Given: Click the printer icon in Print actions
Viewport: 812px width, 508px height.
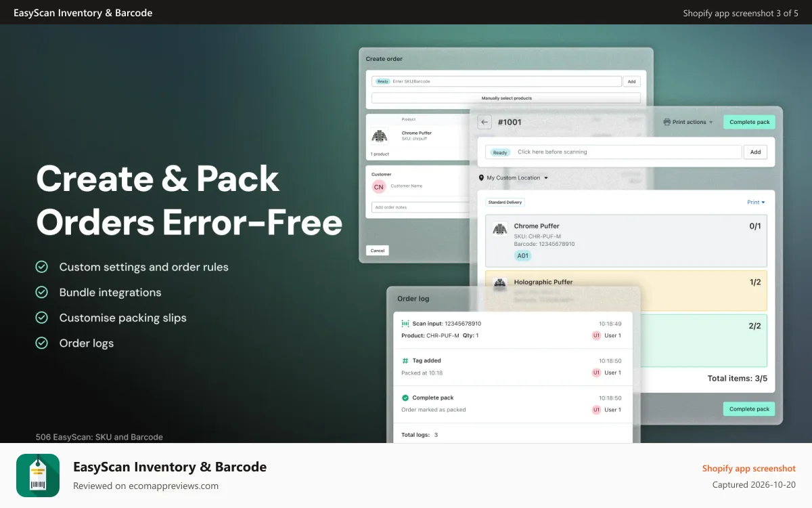Looking at the screenshot, I should click(667, 122).
